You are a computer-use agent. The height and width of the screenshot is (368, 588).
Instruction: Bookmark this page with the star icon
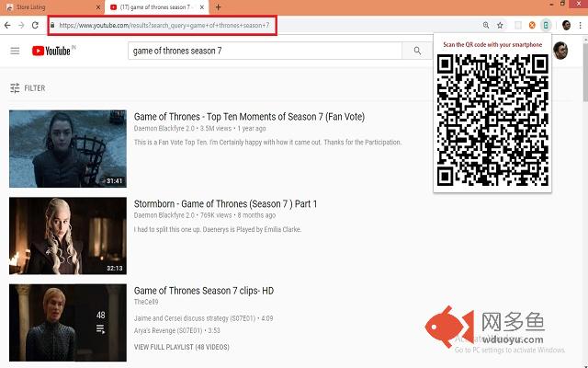coord(500,25)
